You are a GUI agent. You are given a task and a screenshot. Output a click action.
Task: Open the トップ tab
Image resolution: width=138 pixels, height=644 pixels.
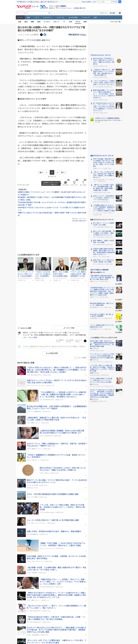tap(20, 17)
